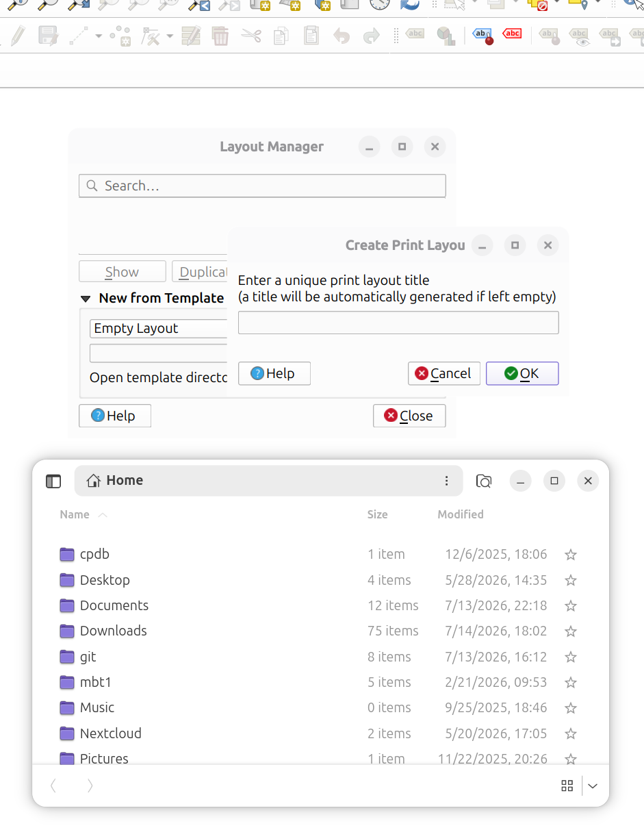The height and width of the screenshot is (830, 644).
Task: Star the cpdb folder
Action: [570, 555]
